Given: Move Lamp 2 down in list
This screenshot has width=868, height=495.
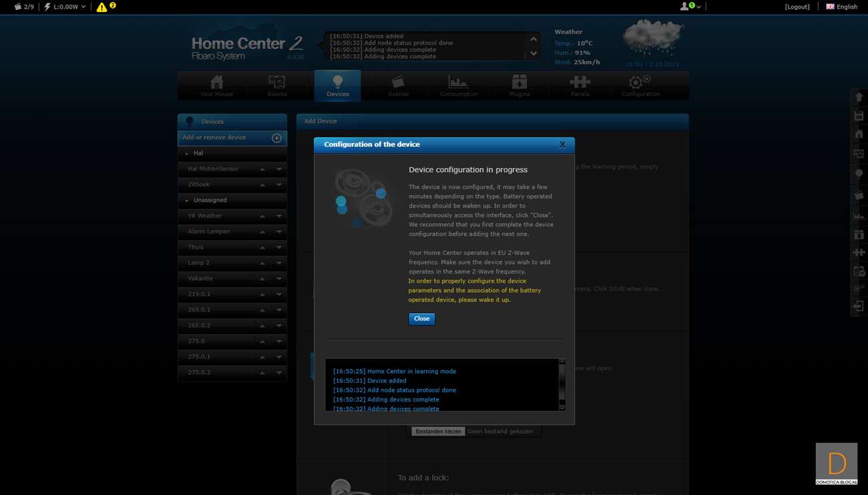Looking at the screenshot, I should tap(279, 263).
